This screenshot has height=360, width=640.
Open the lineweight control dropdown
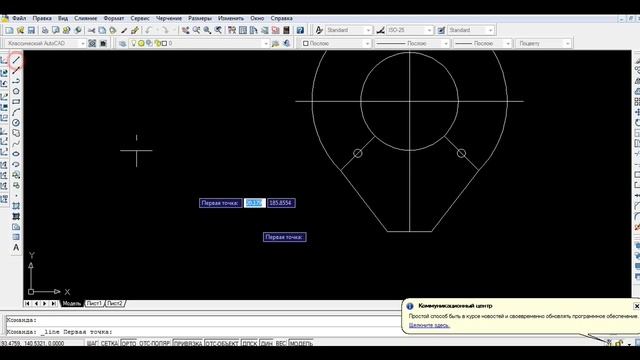(x=482, y=43)
